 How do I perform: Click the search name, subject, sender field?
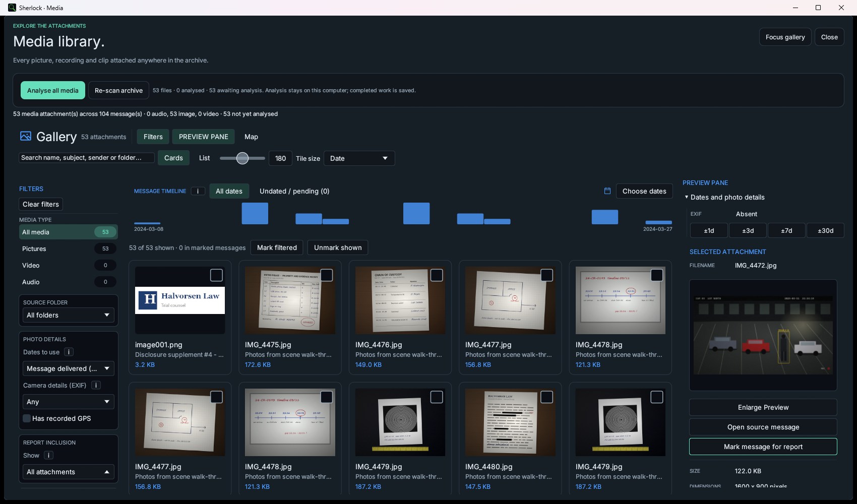87,158
